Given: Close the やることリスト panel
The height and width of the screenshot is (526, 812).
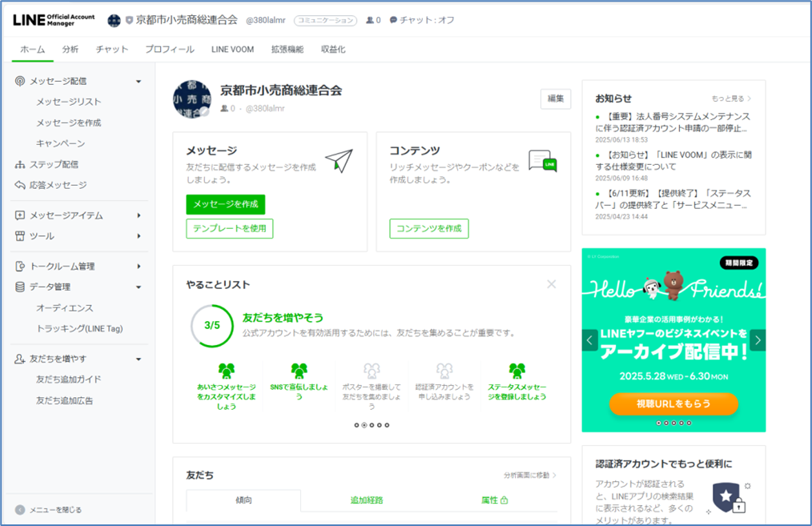Looking at the screenshot, I should coord(552,284).
